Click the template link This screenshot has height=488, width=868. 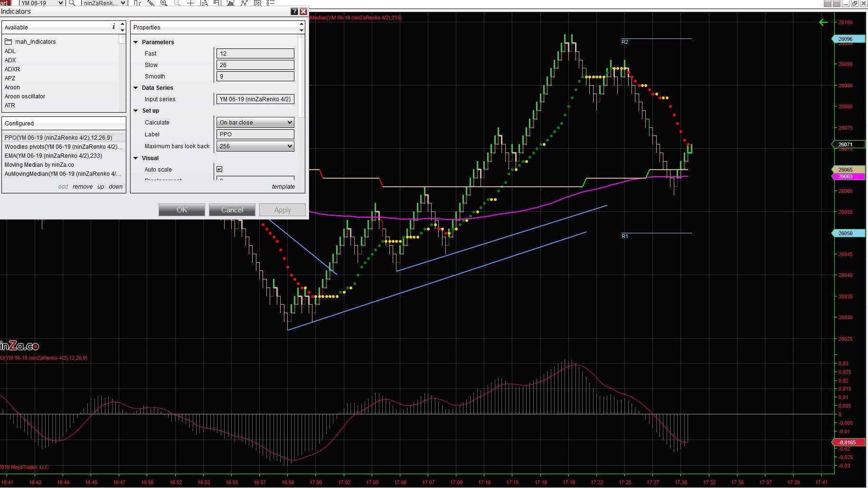(x=283, y=187)
